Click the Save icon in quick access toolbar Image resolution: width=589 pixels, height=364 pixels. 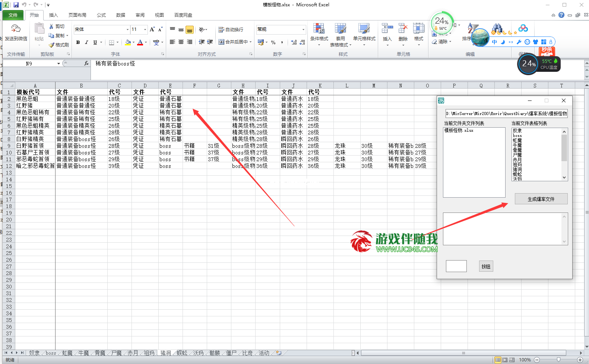point(16,5)
